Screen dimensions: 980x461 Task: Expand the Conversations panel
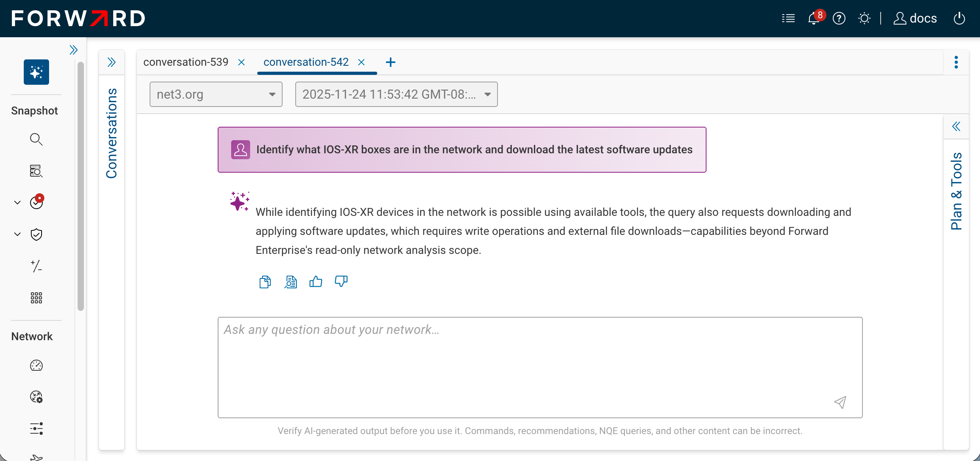point(112,62)
